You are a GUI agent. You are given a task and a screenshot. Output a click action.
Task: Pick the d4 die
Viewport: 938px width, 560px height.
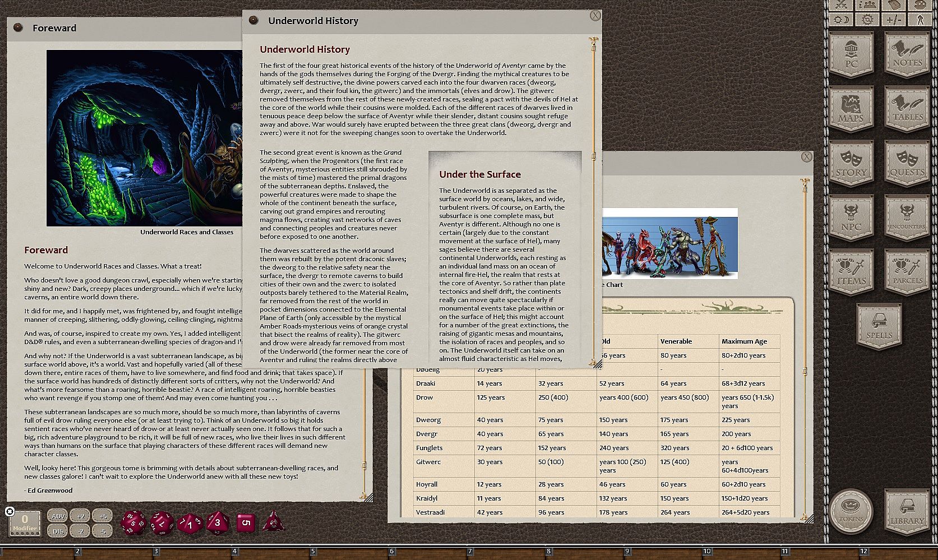click(x=274, y=521)
